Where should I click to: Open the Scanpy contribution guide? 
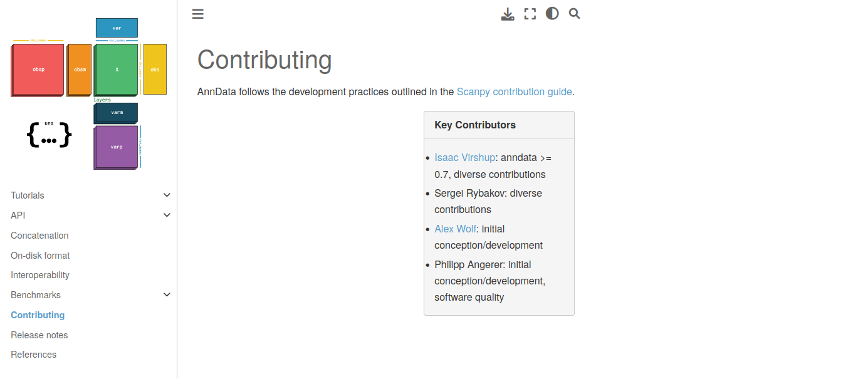[514, 91]
